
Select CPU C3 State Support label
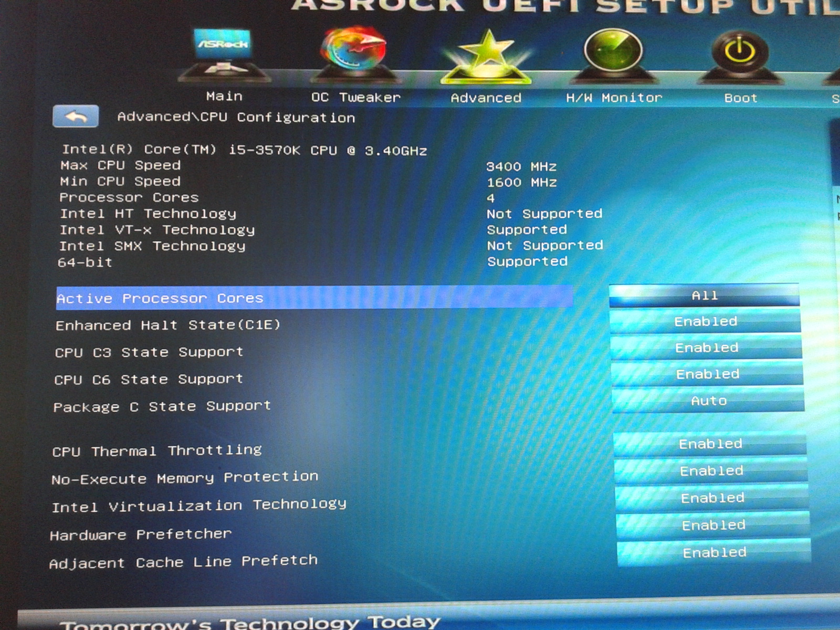tap(149, 352)
